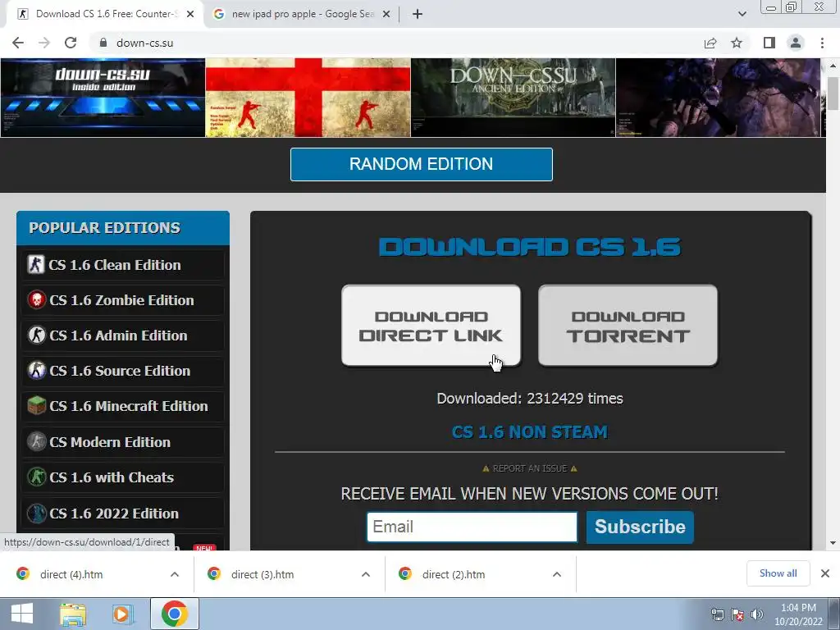The image size is (840, 630).
Task: Click the Admin Edition icon
Action: [36, 335]
